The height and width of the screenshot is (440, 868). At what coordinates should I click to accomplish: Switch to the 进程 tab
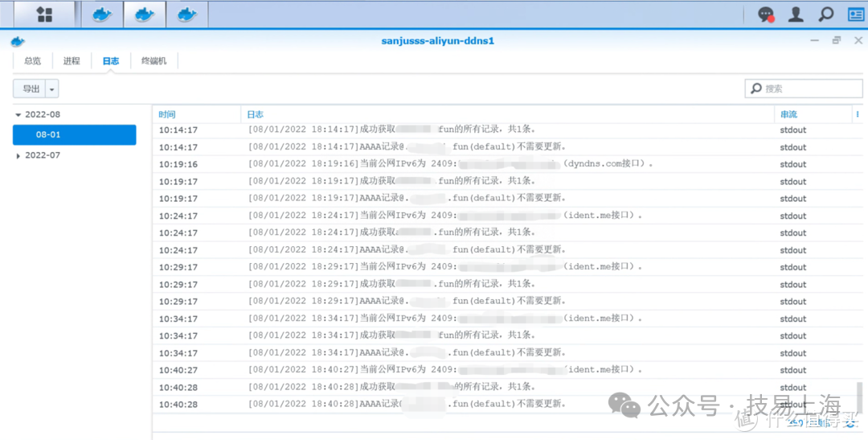click(x=72, y=61)
